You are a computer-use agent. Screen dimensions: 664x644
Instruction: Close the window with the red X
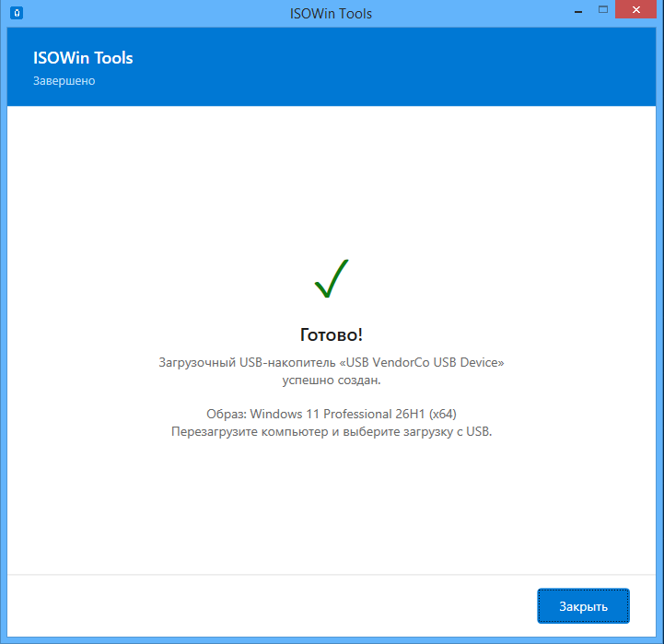[635, 10]
